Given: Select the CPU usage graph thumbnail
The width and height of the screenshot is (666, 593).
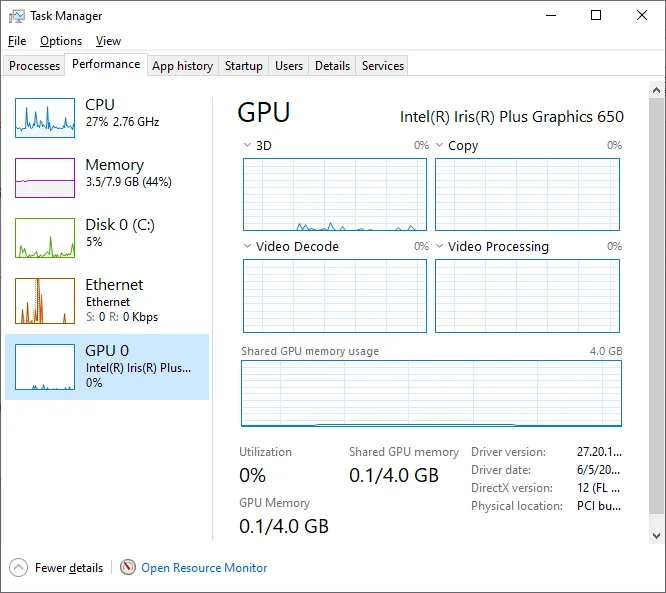Looking at the screenshot, I should (x=45, y=118).
